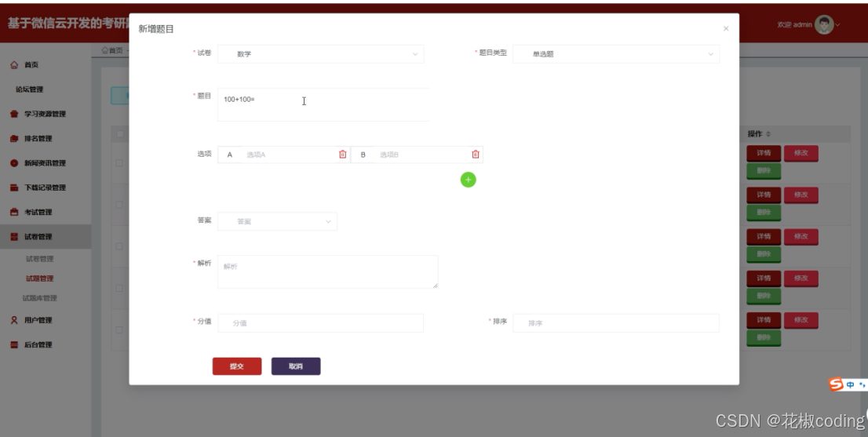Viewport: 868px width, 437px height.
Task: Tick the select-all checkbox in table header
Action: pyautogui.click(x=119, y=134)
